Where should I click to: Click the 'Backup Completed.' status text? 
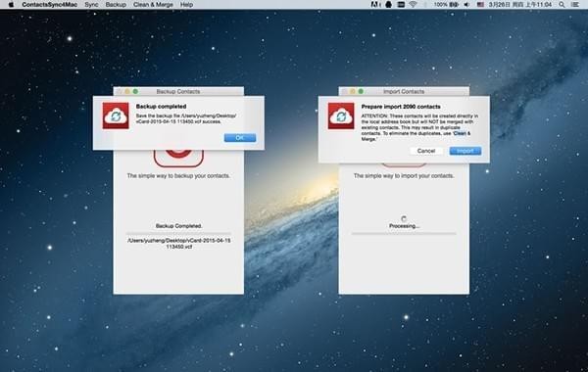[x=178, y=226]
